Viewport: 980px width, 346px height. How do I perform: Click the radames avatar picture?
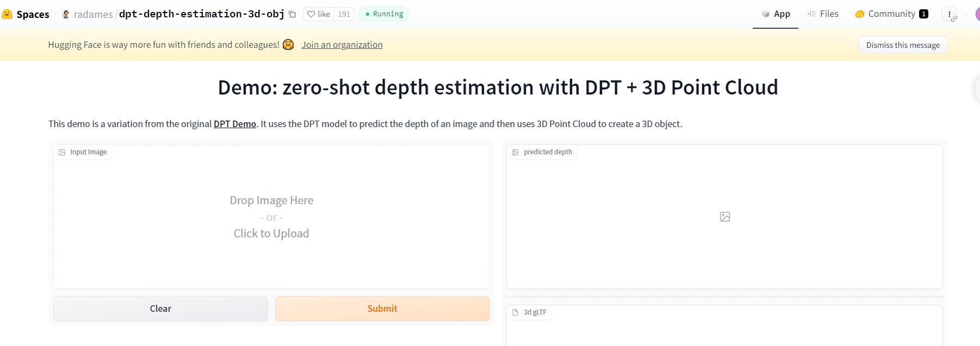tap(66, 14)
